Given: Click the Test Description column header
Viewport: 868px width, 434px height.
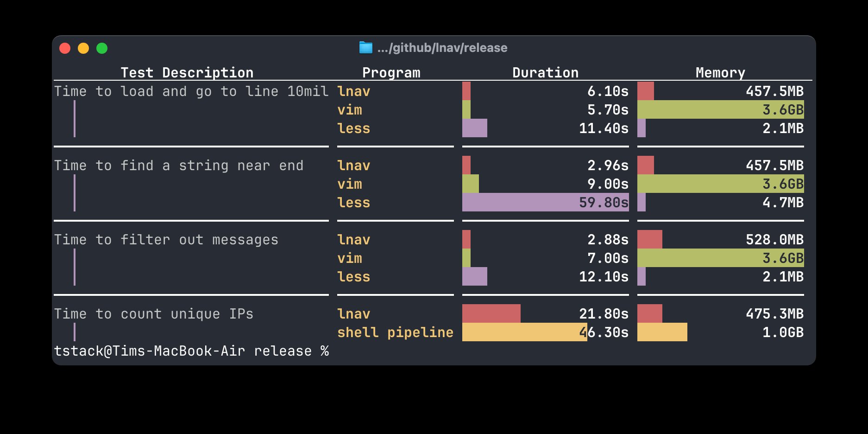Looking at the screenshot, I should [187, 73].
